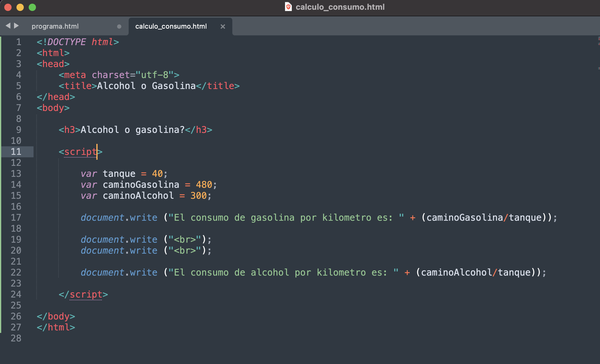Click the meta charset utf-8 line
Screen dimensions: 600x364
click(x=119, y=75)
